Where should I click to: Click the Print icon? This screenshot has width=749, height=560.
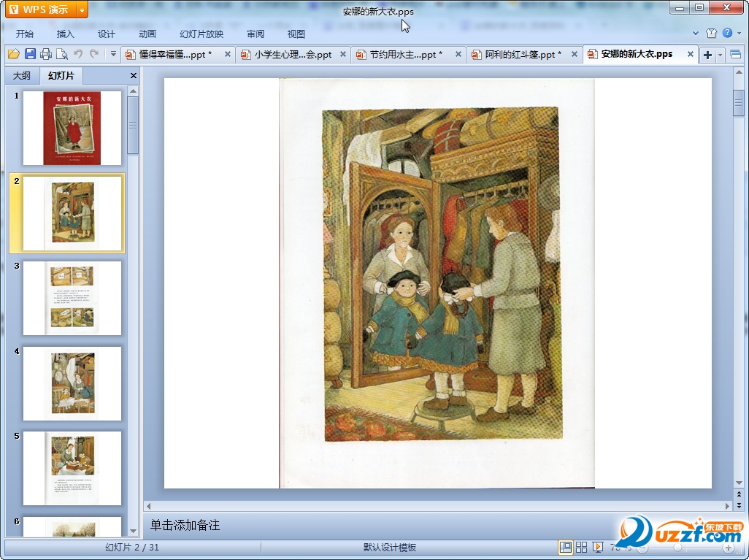[46, 54]
